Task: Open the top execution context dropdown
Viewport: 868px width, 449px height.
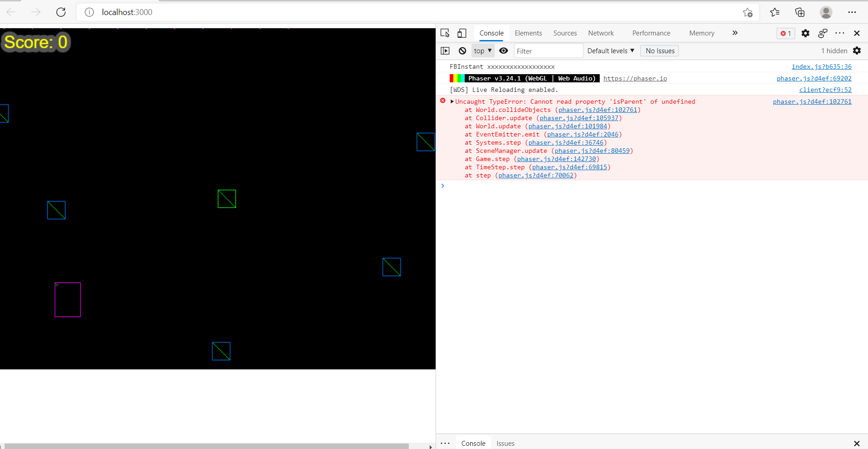Action: point(483,51)
